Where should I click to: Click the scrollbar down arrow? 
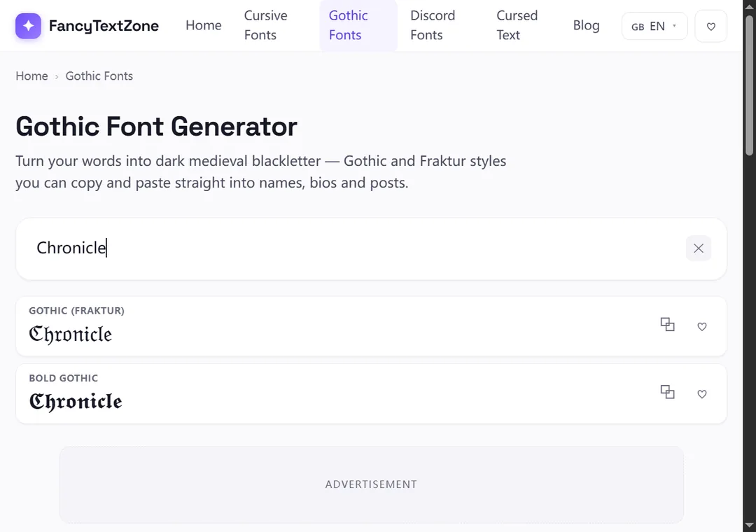tap(749, 525)
